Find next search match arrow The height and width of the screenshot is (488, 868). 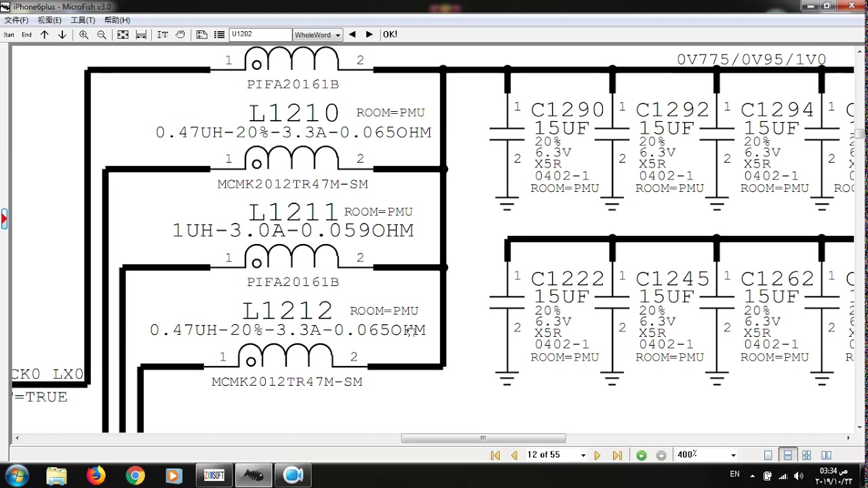tap(369, 35)
